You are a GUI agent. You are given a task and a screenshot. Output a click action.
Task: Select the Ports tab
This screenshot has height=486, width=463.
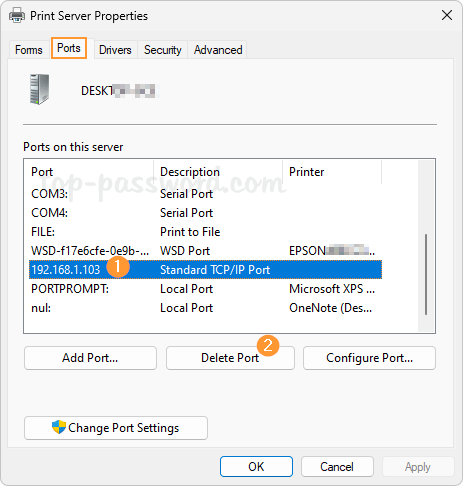[69, 48]
